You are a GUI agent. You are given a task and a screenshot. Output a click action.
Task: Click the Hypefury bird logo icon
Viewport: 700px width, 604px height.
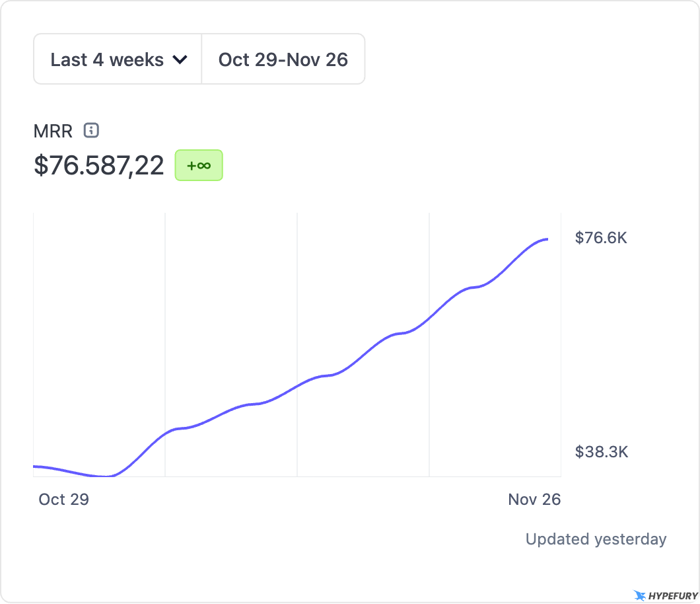coord(639,595)
